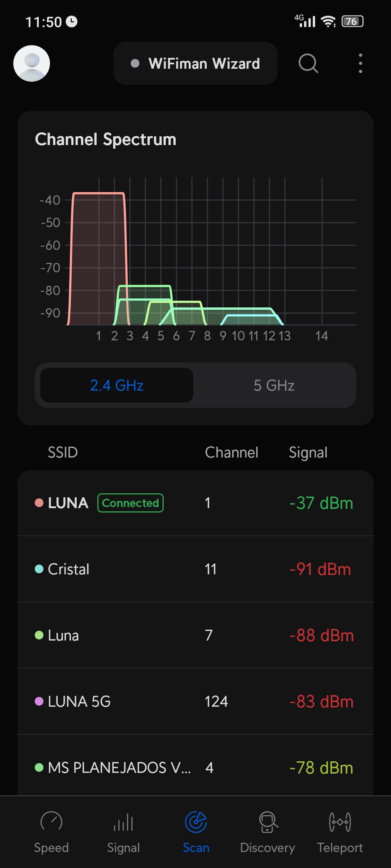Select the Cristal network entry

(x=195, y=569)
